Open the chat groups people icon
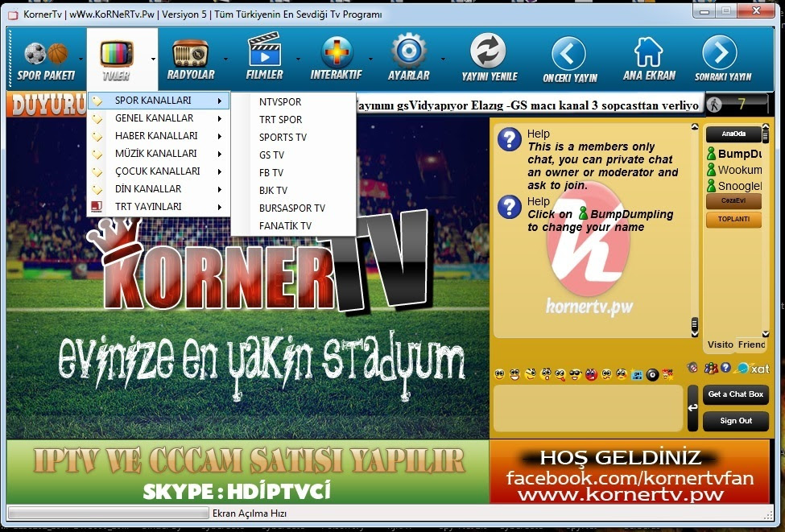This screenshot has height=532, width=785. [710, 369]
